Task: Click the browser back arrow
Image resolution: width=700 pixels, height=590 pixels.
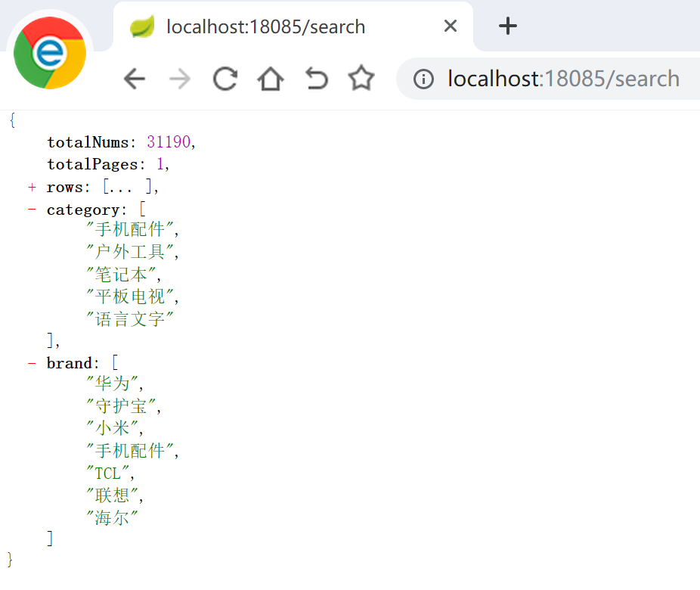Action: coord(135,79)
